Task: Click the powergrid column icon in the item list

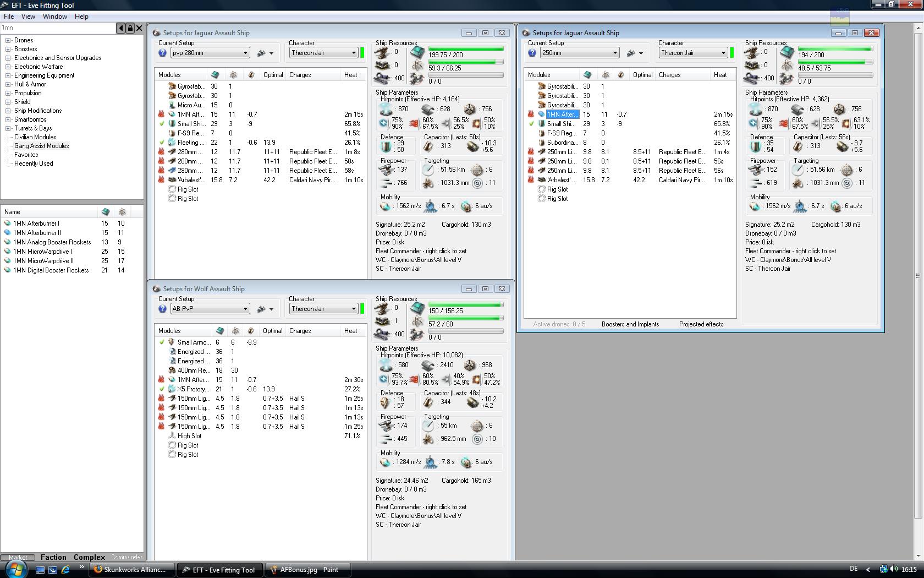Action: (122, 212)
